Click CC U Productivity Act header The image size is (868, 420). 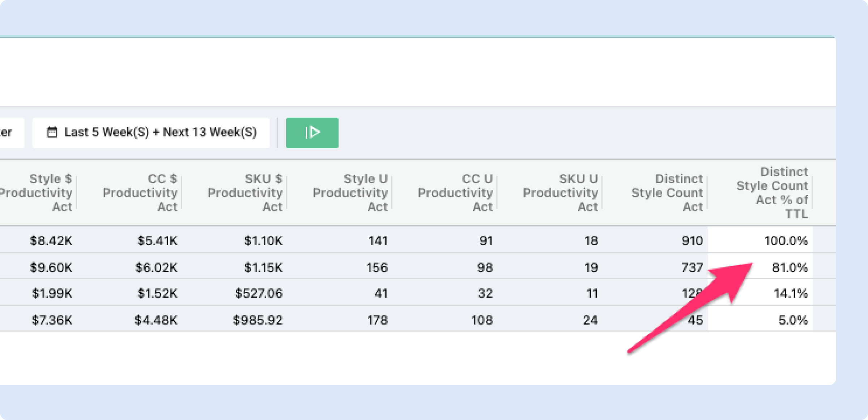coord(455,193)
